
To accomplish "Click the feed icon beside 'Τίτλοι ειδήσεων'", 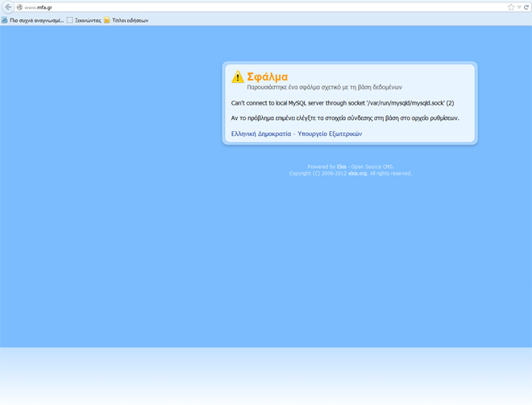I will (x=107, y=20).
